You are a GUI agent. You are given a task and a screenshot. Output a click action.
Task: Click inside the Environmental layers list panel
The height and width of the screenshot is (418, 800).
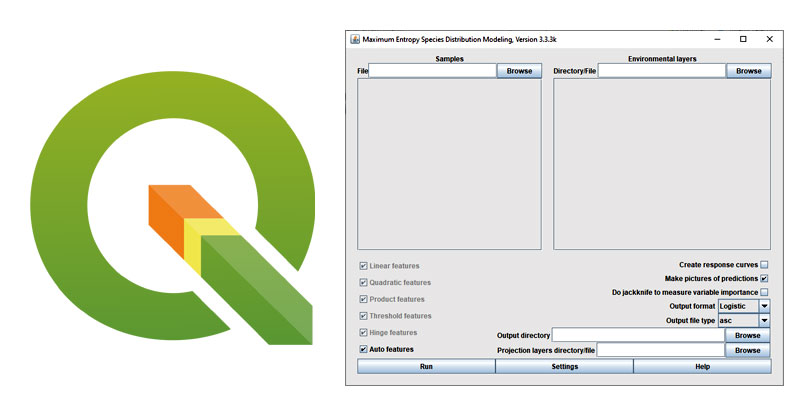click(662, 164)
